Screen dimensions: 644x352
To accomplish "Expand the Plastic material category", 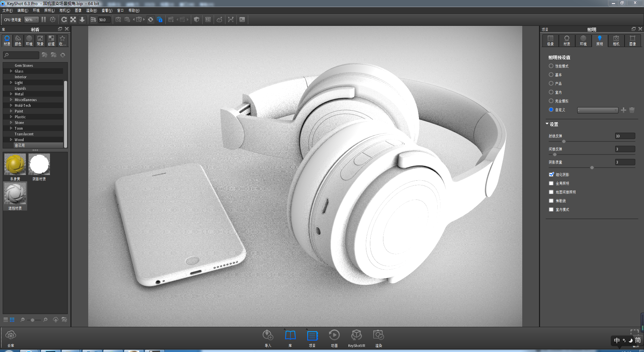I will 11,117.
